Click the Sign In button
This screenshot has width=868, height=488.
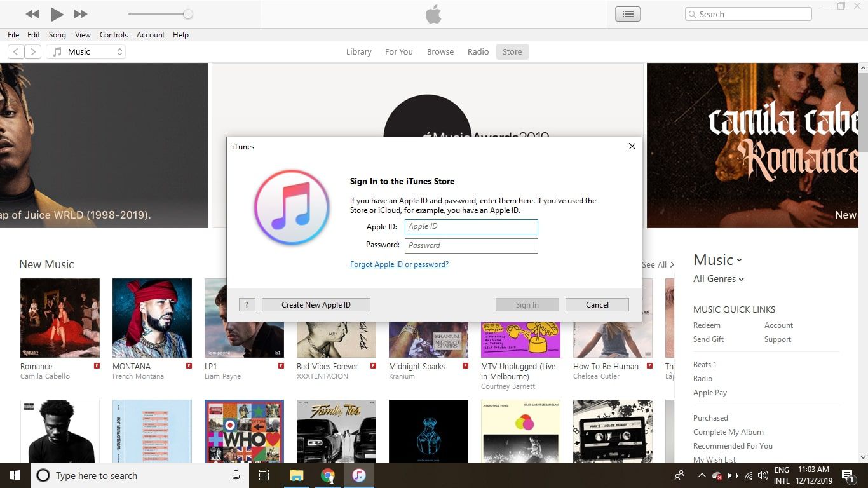click(527, 305)
